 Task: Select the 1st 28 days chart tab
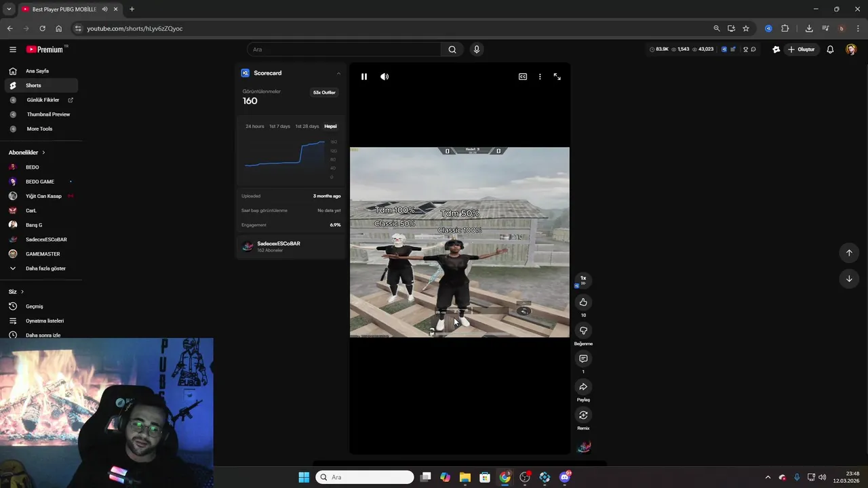coord(307,126)
